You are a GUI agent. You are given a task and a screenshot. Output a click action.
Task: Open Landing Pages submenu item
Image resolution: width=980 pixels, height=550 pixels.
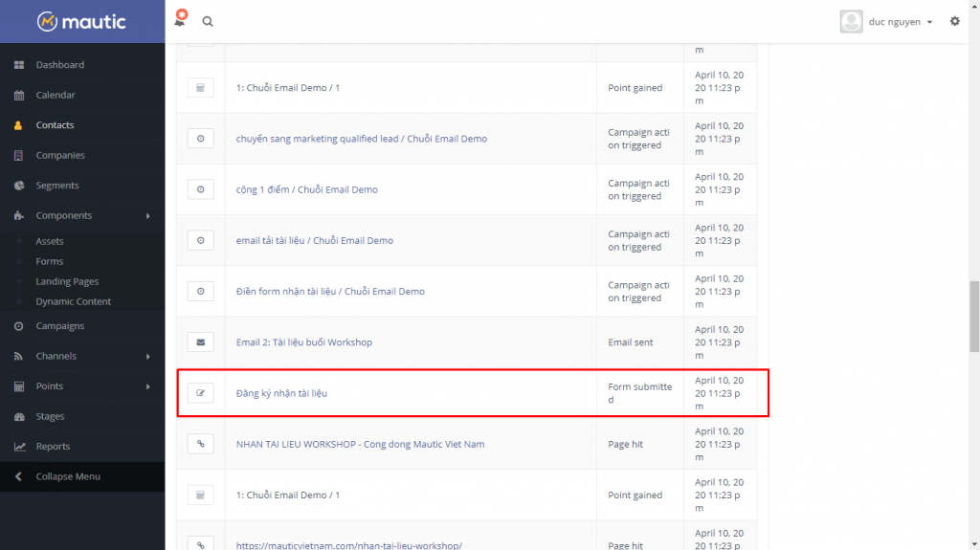(x=67, y=281)
